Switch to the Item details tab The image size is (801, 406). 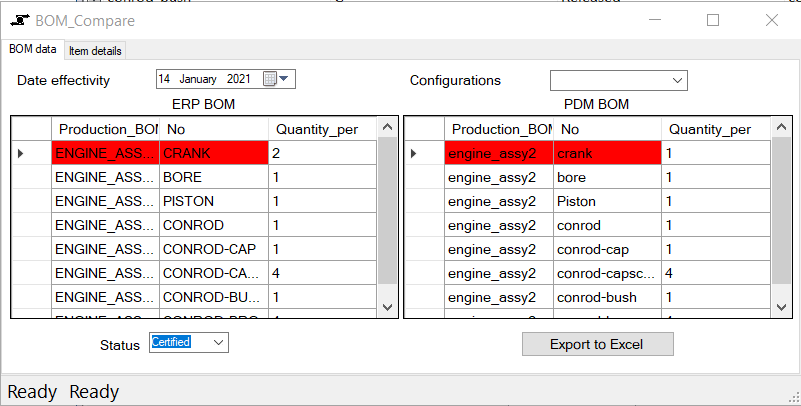95,51
